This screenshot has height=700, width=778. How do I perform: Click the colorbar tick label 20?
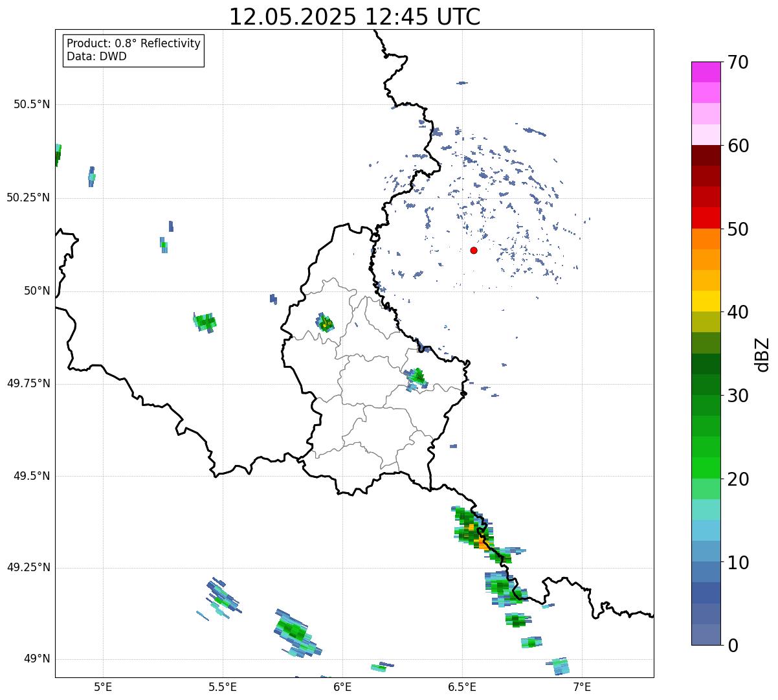coord(738,479)
